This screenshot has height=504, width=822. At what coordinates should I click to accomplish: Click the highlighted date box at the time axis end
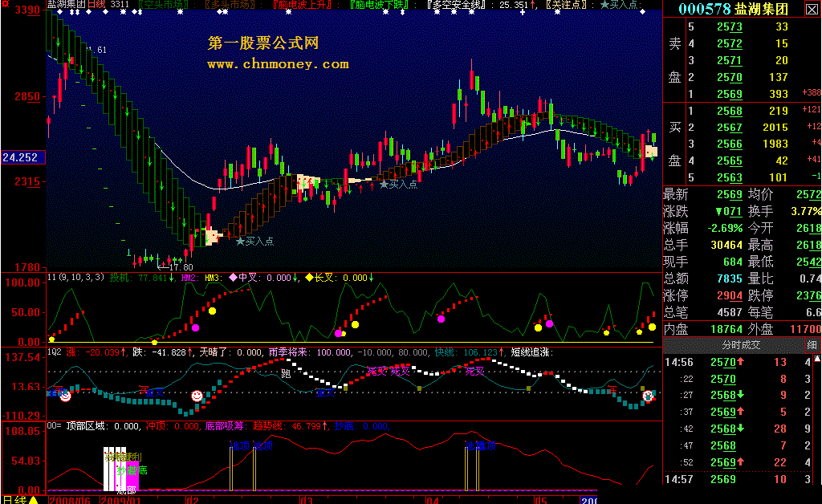coord(588,500)
